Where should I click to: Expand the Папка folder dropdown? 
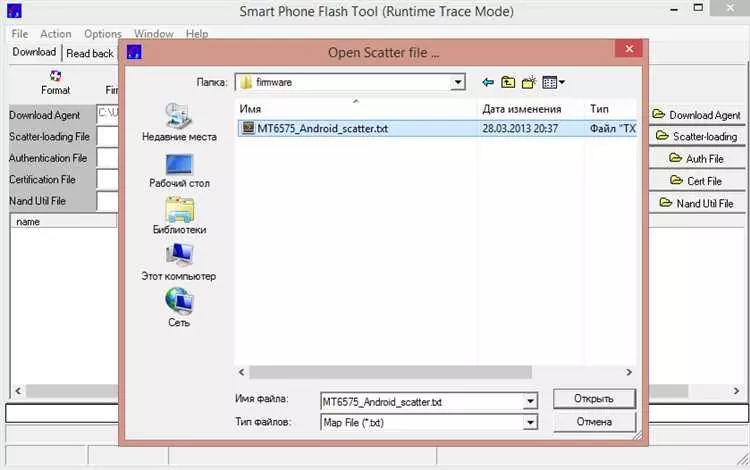tap(457, 82)
